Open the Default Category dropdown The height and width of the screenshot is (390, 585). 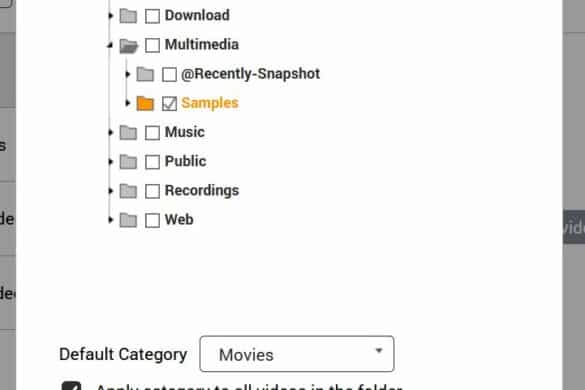point(297,354)
